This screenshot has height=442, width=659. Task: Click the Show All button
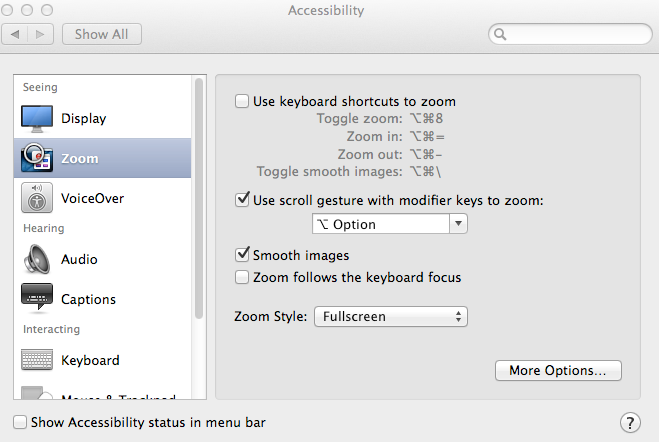102,34
